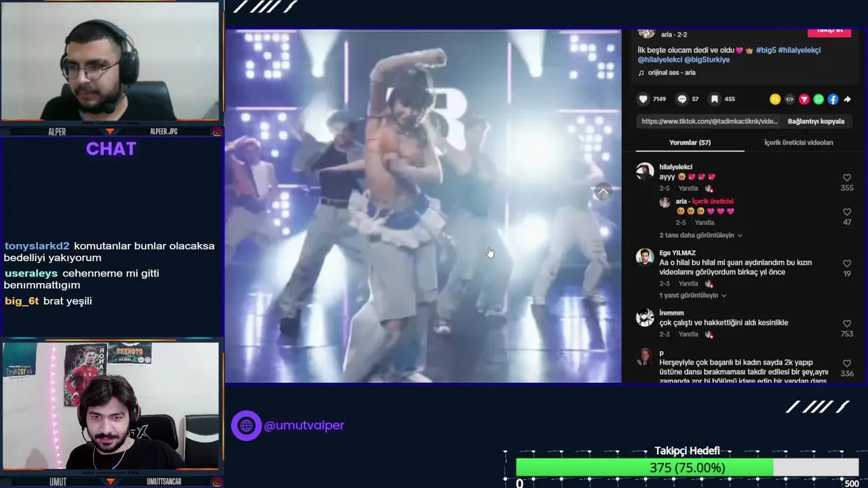
Task: Reply to Ege YILMAZ's comment via Yanıtla
Action: point(688,284)
